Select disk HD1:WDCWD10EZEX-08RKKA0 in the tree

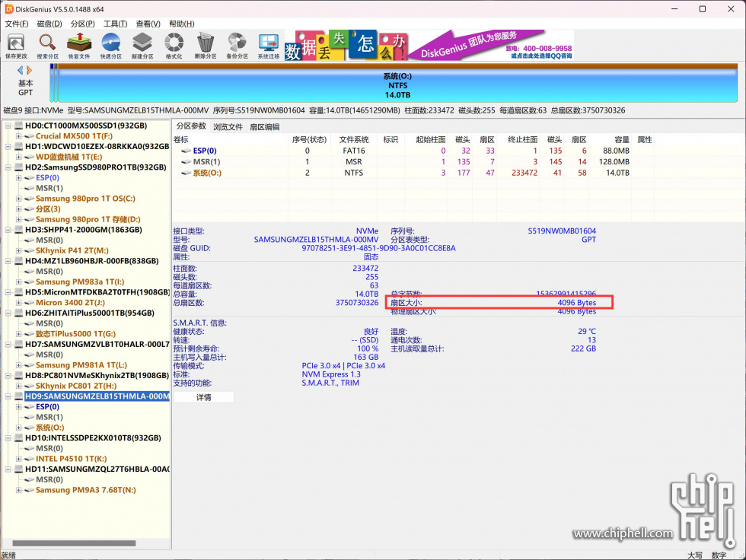pyautogui.click(x=97, y=146)
